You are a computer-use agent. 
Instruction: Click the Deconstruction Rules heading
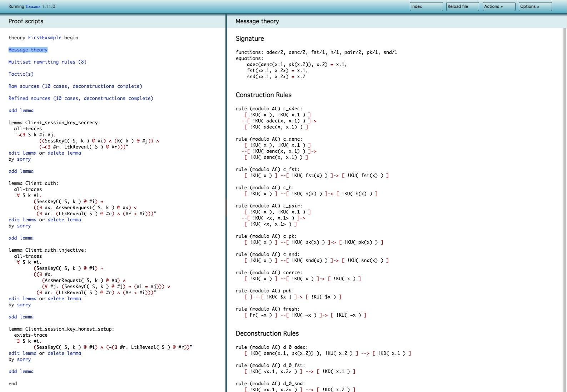click(x=267, y=333)
